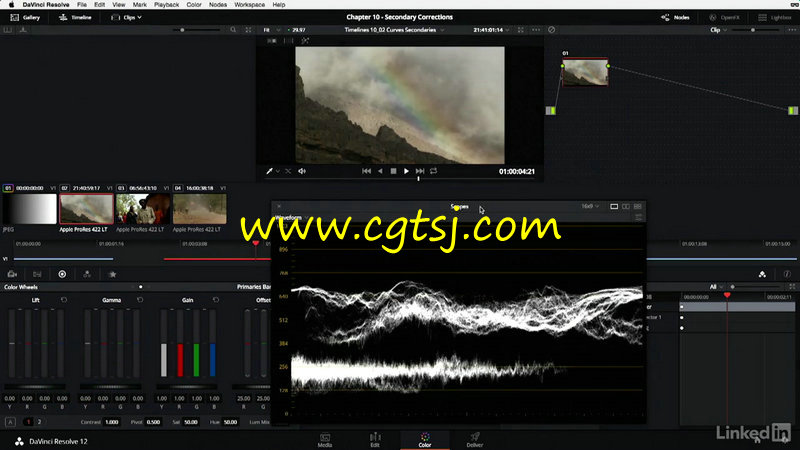Select clip 03 thumbnail with people
This screenshot has height=450, width=800.
143,209
